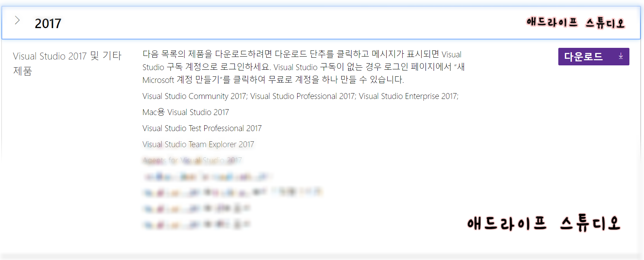Click 'Mac용 Visual Studio 2017' entry
Screen dimensions: 644x260
coord(186,112)
